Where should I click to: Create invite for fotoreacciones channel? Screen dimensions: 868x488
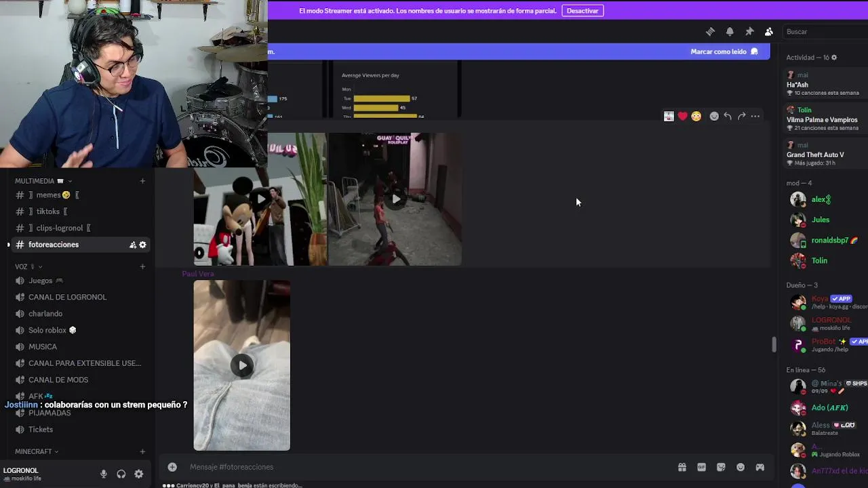pyautogui.click(x=133, y=245)
